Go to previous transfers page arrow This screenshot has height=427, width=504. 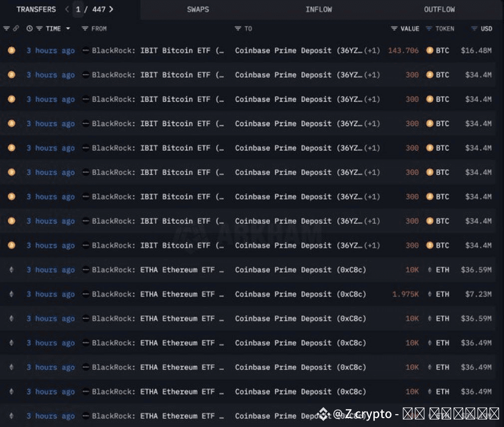(67, 9)
